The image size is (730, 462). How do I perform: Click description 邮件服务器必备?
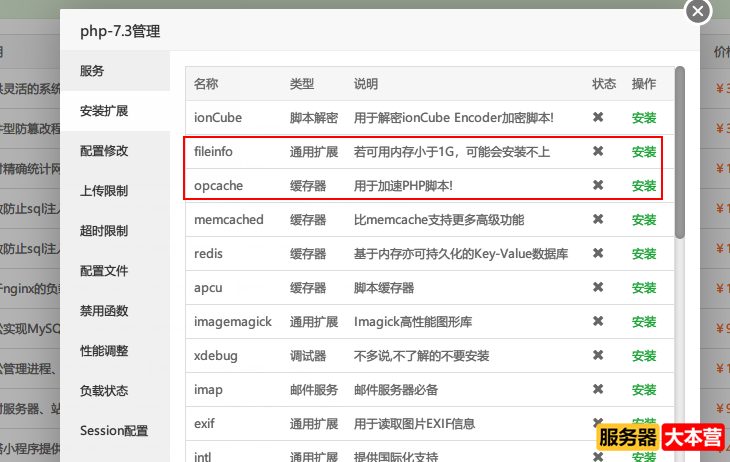coord(396,390)
